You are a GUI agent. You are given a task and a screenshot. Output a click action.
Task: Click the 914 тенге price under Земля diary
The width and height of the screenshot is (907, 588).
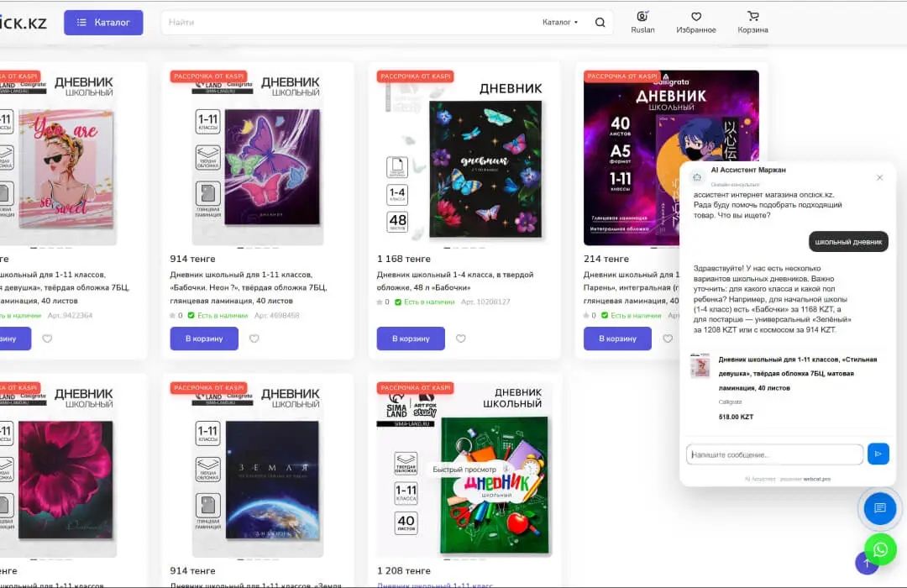point(192,570)
